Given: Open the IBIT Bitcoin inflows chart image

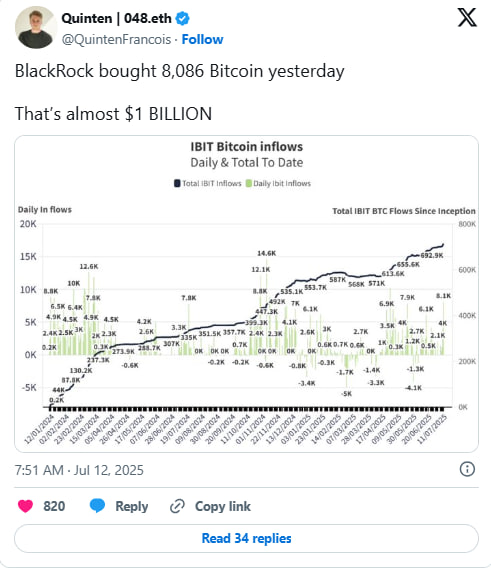Looking at the screenshot, I should 246,294.
